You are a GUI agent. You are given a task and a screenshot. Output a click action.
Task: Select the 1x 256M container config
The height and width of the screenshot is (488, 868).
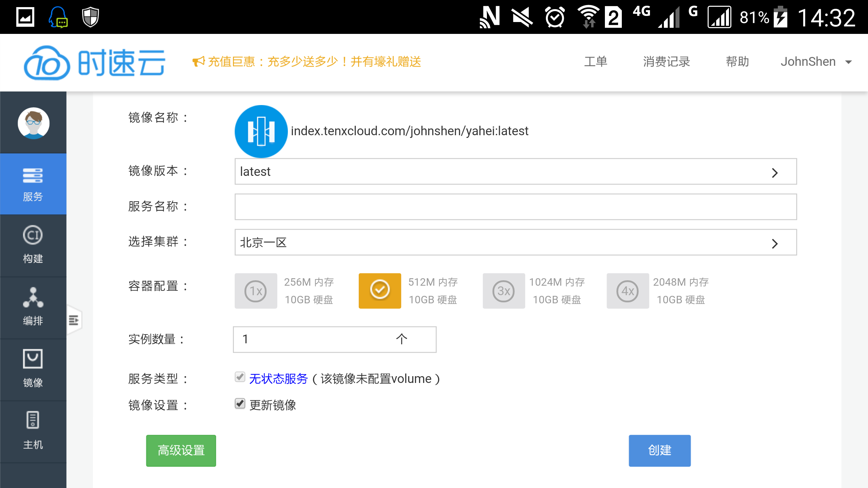(256, 291)
